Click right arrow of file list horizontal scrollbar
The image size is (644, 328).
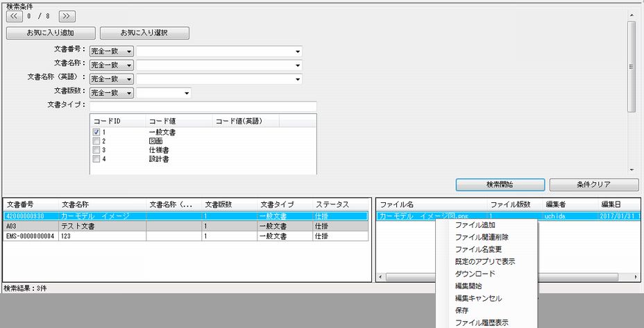[636, 277]
